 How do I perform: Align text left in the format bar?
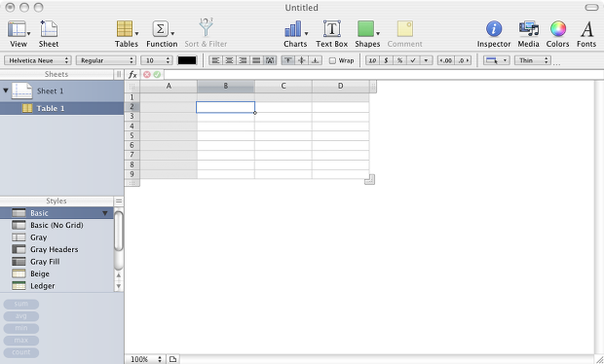(215, 60)
